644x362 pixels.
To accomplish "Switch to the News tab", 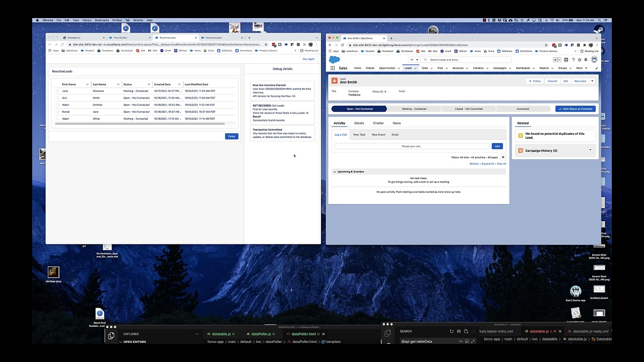I will point(396,123).
